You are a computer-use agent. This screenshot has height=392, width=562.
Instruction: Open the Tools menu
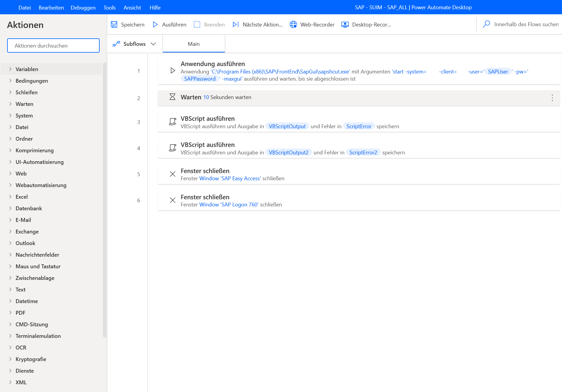coord(109,7)
